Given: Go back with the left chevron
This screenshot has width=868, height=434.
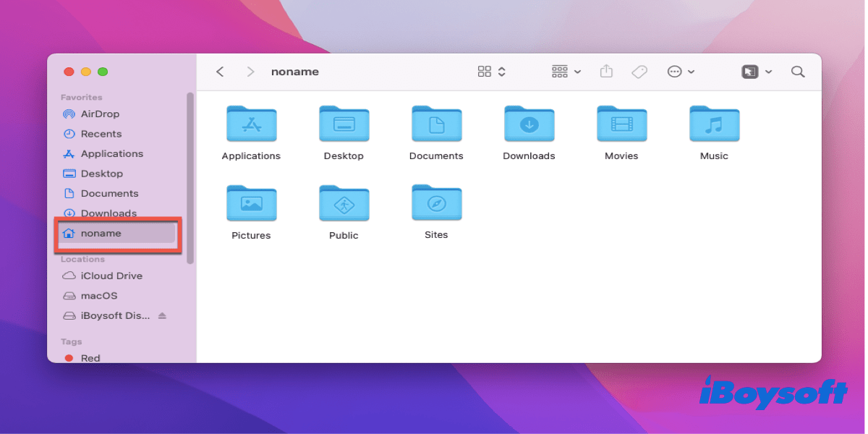Looking at the screenshot, I should pyautogui.click(x=220, y=72).
